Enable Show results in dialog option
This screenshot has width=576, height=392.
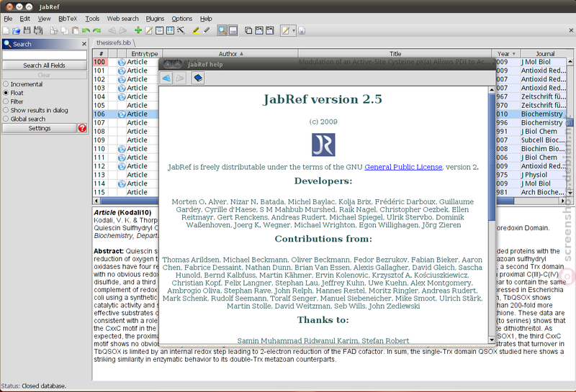tap(36, 110)
